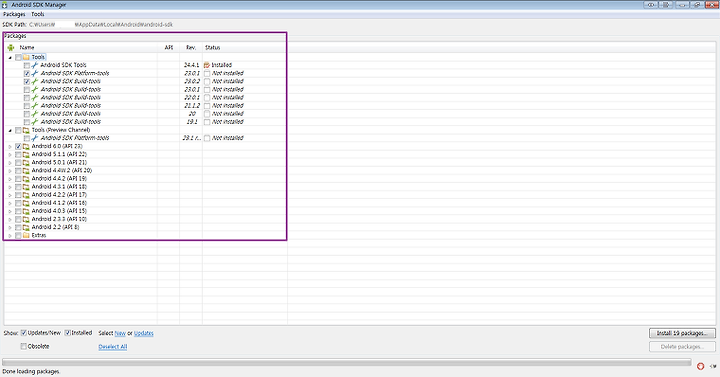
Task: Select the Android SDK Tools row text
Action: pyautogui.click(x=63, y=65)
